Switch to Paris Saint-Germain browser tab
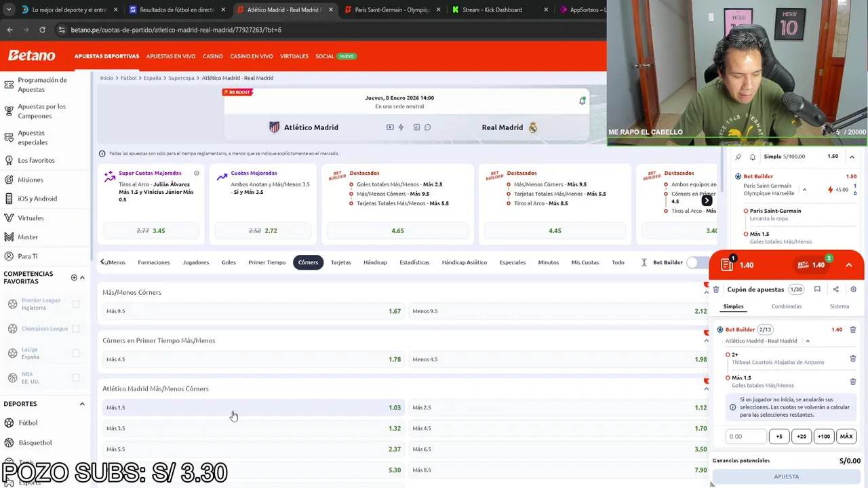Image resolution: width=868 pixels, height=488 pixels. click(392, 10)
